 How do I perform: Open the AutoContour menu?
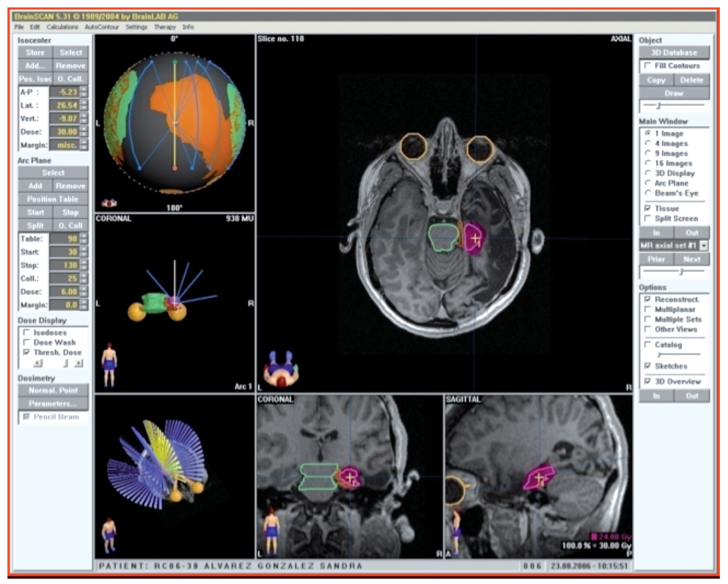pyautogui.click(x=102, y=27)
